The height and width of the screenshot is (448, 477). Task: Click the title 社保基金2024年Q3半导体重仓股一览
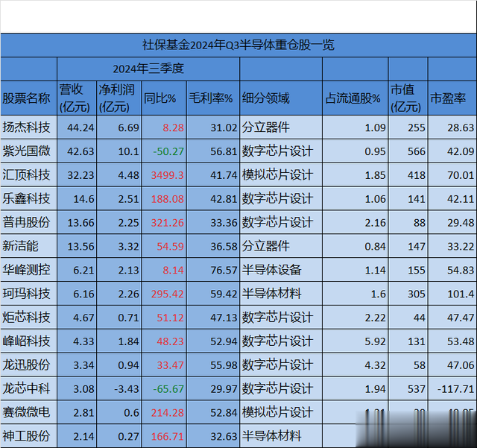tap(238, 45)
